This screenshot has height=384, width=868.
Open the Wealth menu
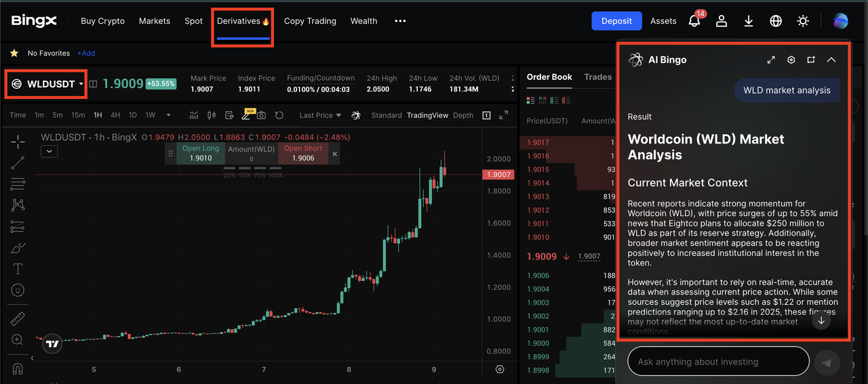[363, 21]
